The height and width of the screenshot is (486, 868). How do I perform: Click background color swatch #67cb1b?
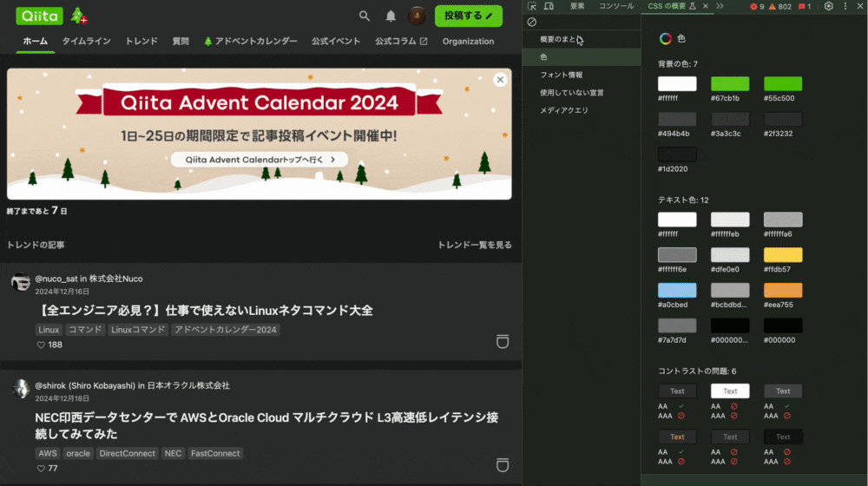point(730,83)
